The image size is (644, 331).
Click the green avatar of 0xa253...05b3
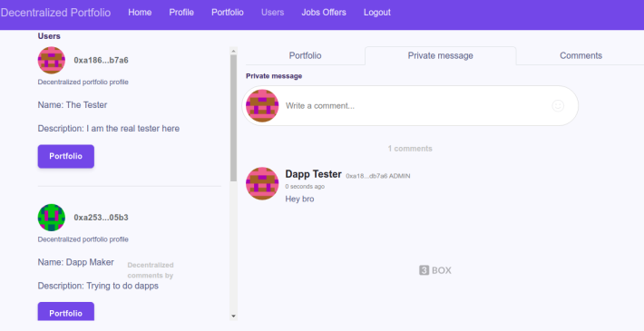point(52,218)
